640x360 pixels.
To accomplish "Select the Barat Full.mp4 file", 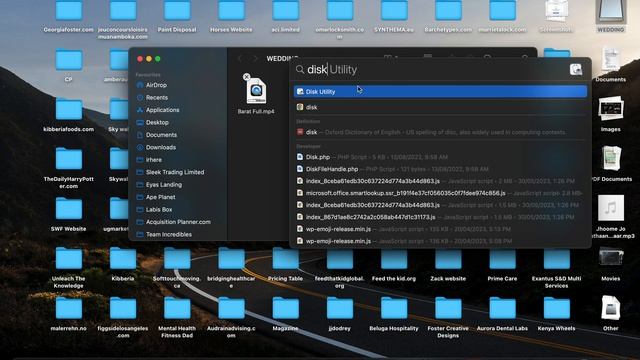I will coord(256,95).
